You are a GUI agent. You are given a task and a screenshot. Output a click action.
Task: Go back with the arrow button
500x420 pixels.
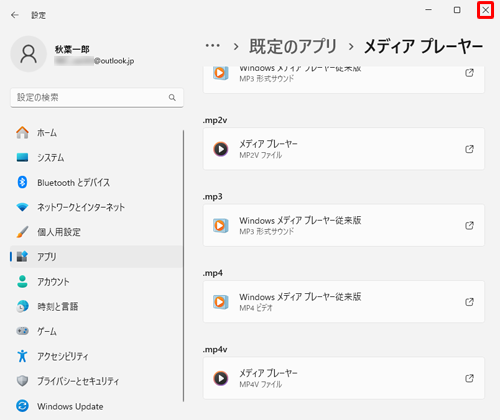[x=15, y=15]
